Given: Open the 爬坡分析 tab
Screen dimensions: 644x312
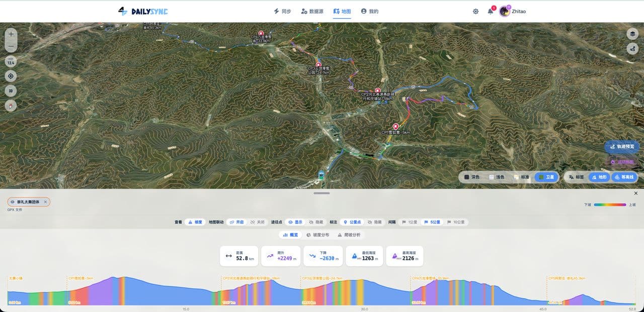Looking at the screenshot, I should [349, 235].
